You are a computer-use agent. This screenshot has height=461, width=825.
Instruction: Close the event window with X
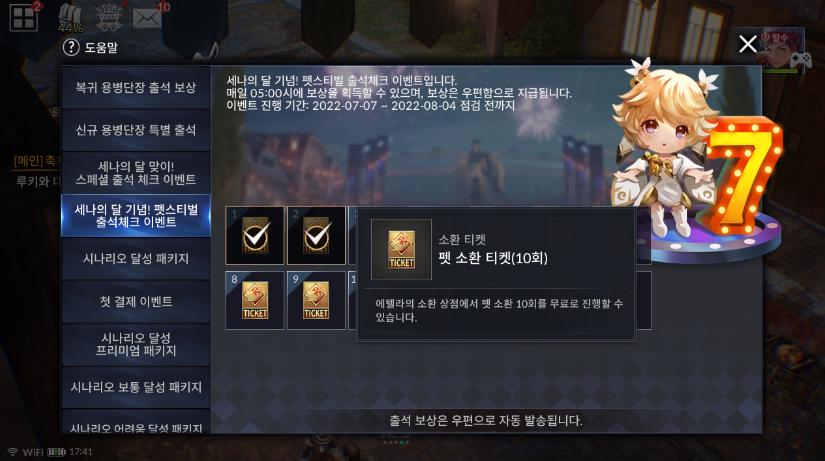[748, 44]
